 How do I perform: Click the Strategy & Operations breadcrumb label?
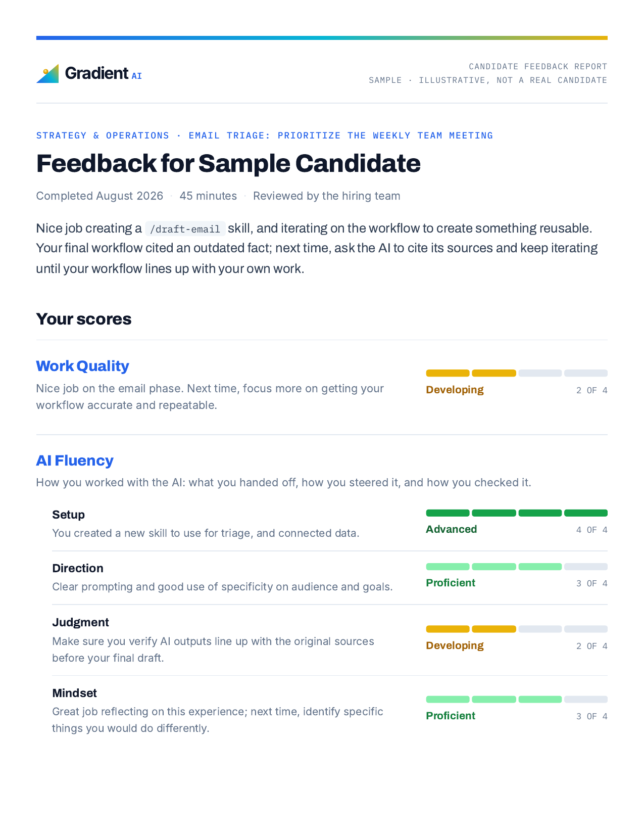pos(103,135)
